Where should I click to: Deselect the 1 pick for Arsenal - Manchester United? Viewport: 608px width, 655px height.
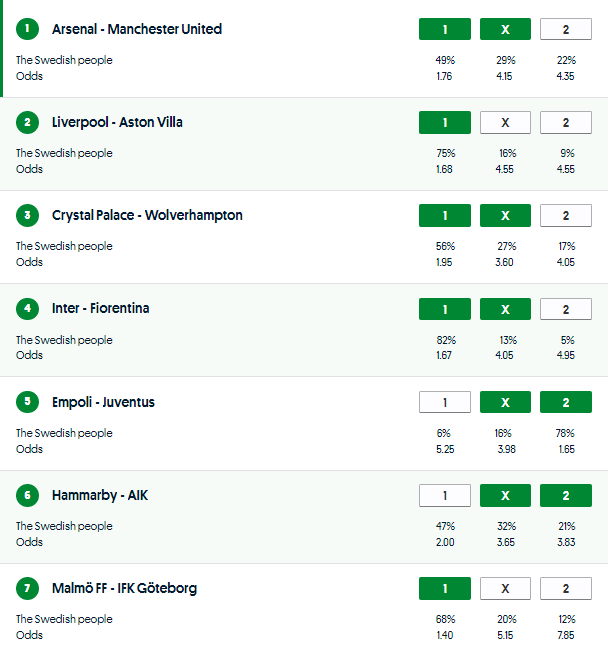[x=445, y=29]
